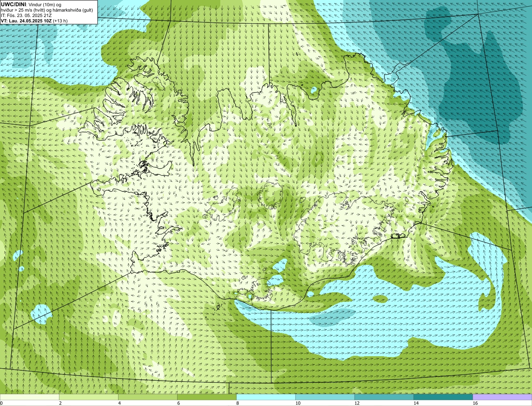The width and height of the screenshot is (532, 406).
Task: Click the dark teal swatch between 14 and 16
Action: [x=443, y=397]
